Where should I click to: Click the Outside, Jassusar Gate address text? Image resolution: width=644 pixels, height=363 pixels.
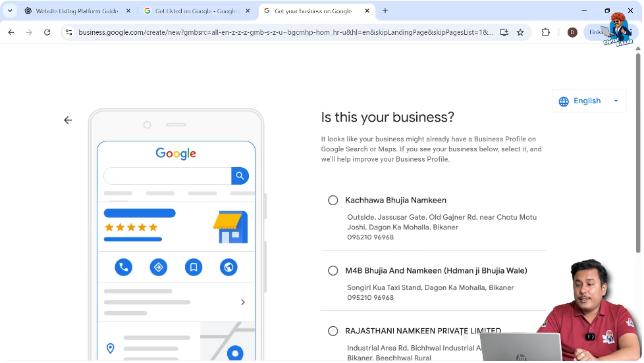(x=442, y=222)
